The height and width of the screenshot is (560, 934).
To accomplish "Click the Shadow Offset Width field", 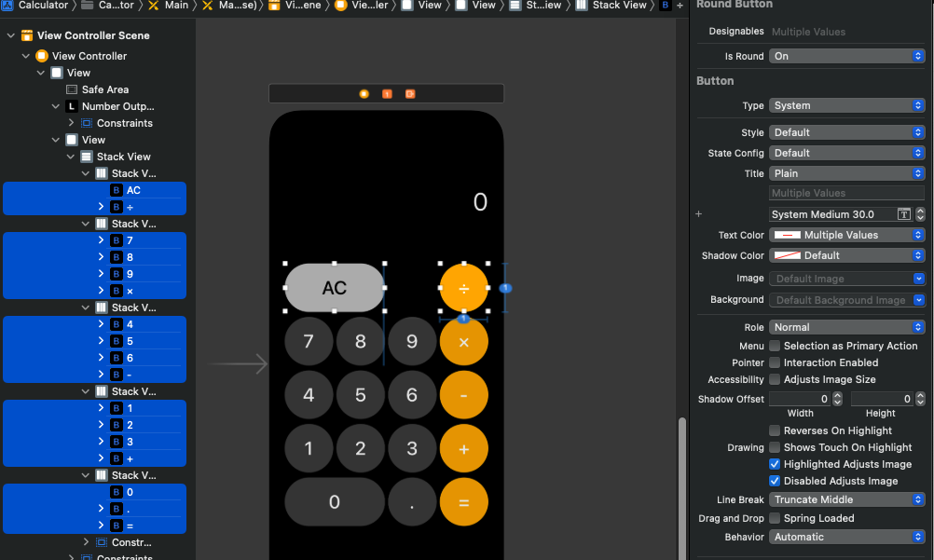I will [x=800, y=399].
